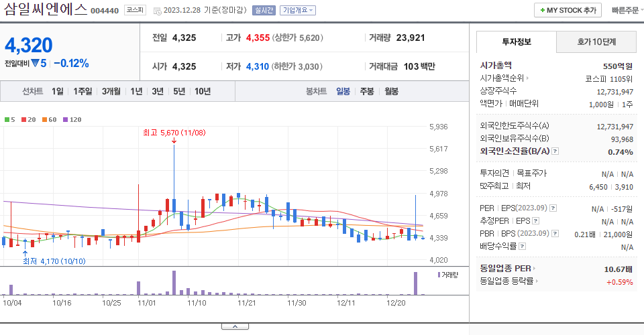Click the 삼일씨엔에스 stock name
This screenshot has width=644, height=335.
click(46, 9)
